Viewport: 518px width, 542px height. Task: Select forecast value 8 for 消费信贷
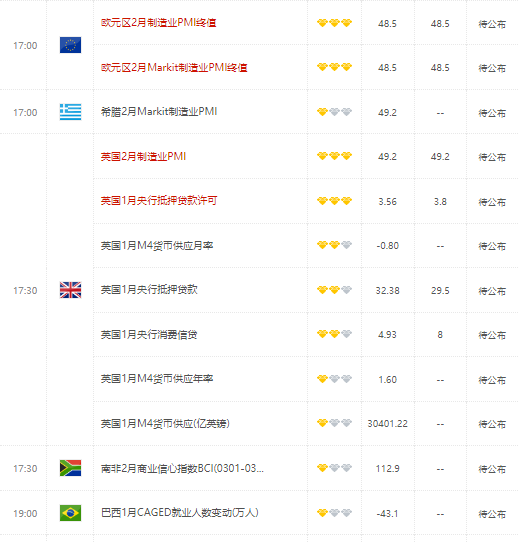(440, 335)
